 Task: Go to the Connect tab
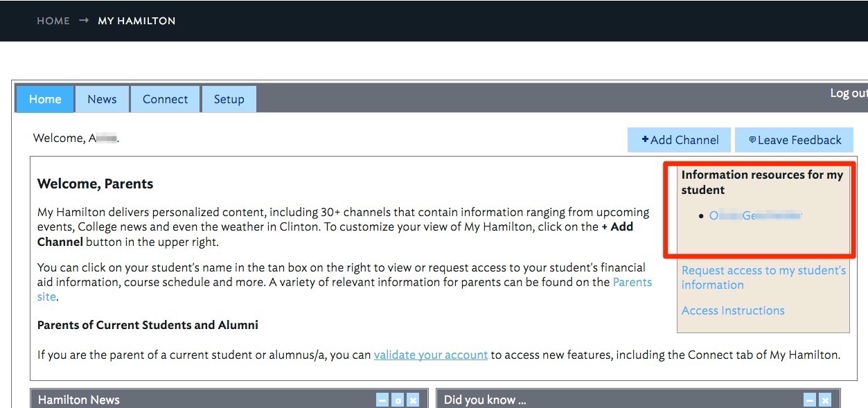165,99
